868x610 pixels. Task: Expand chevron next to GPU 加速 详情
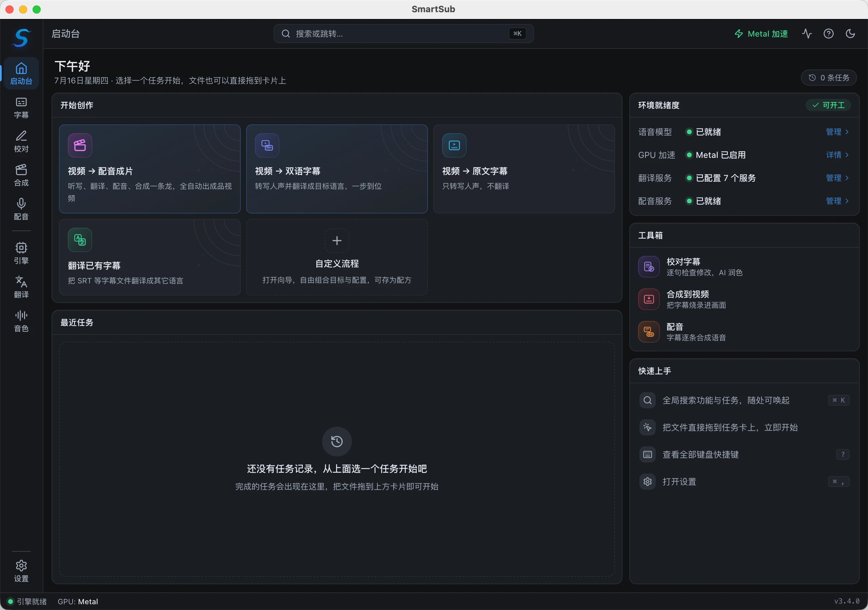pyautogui.click(x=847, y=155)
